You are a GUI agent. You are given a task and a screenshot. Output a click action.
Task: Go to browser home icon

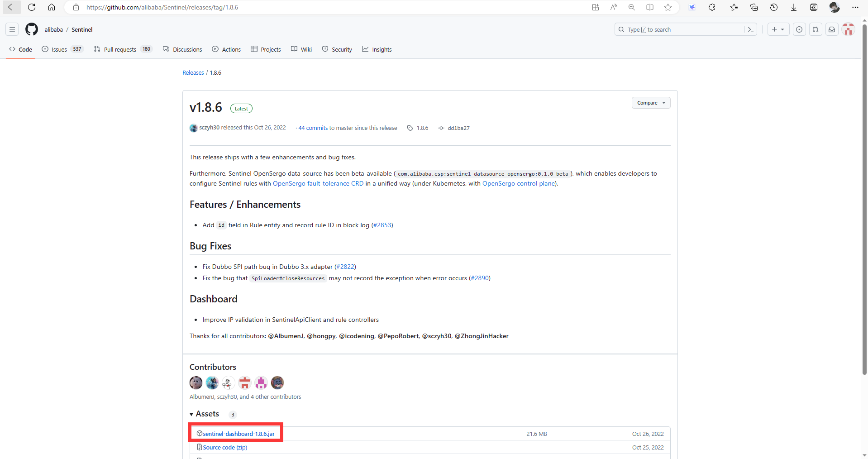coord(52,7)
